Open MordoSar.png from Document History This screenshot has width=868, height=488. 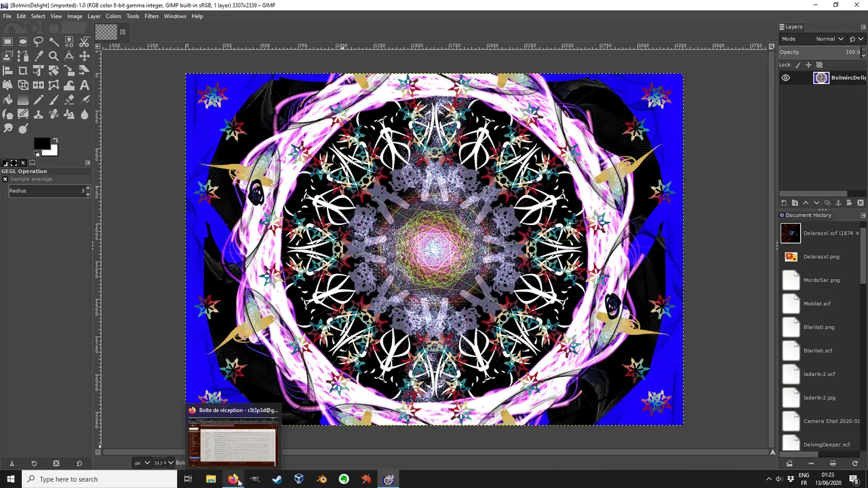pyautogui.click(x=821, y=280)
